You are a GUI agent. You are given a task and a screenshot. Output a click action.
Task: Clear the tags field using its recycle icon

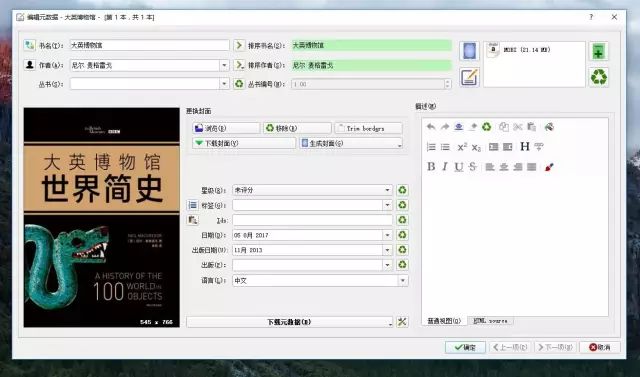pos(402,205)
